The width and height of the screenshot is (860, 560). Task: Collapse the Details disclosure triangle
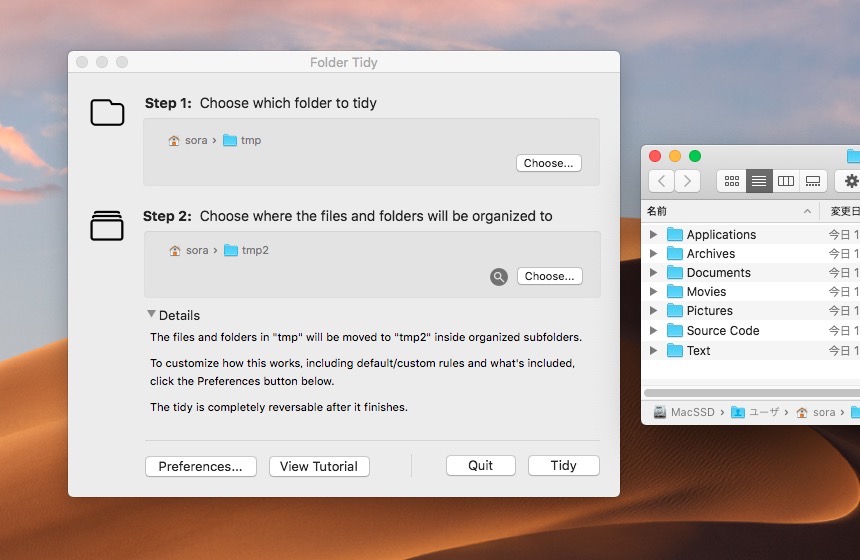(x=151, y=314)
